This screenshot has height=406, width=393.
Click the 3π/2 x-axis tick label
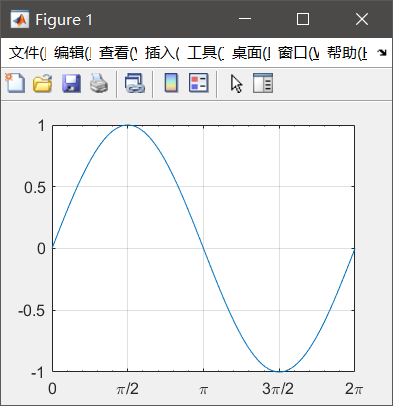tap(278, 389)
